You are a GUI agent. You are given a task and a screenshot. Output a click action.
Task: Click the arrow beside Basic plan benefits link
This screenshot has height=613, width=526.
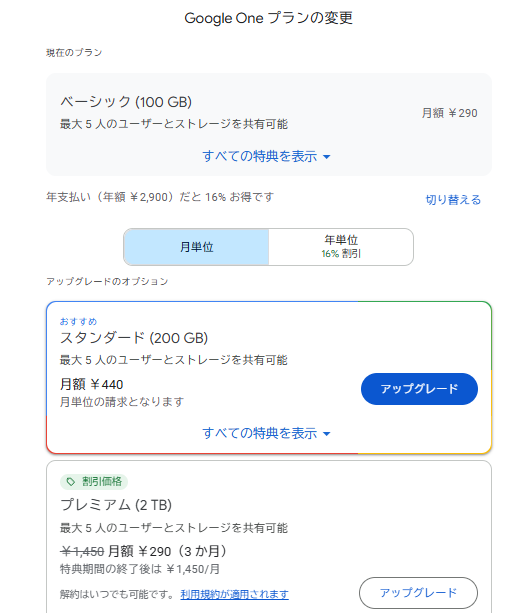pyautogui.click(x=327, y=157)
